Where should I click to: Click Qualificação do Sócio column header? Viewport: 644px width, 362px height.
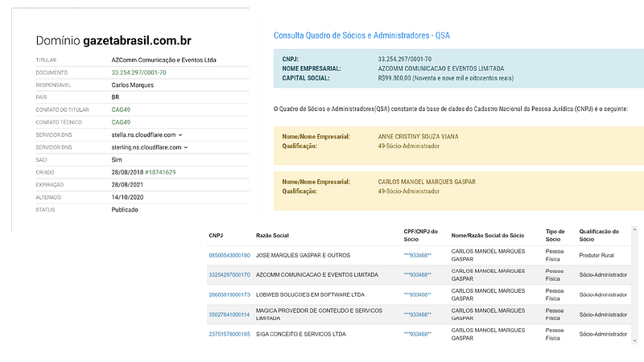[x=599, y=236]
